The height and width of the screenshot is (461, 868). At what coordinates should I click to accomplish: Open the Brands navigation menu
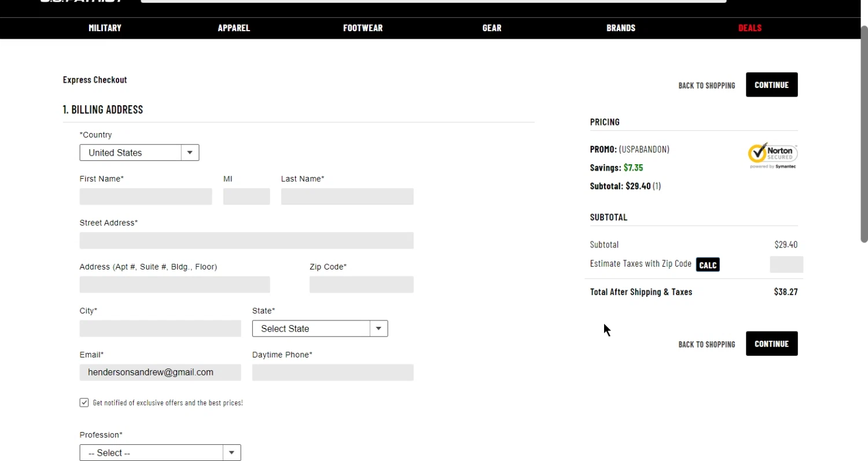pyautogui.click(x=621, y=28)
